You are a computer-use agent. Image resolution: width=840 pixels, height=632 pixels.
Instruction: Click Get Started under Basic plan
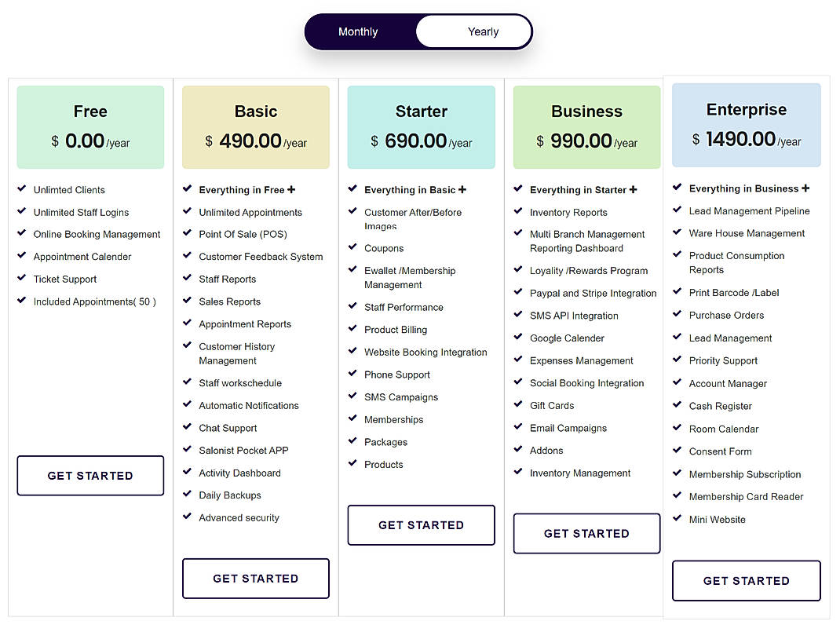pos(256,579)
